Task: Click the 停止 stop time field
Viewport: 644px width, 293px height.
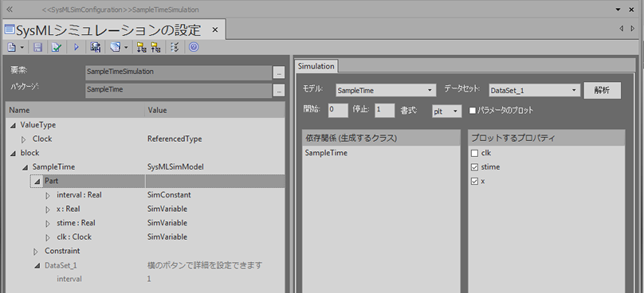Action: [x=385, y=111]
